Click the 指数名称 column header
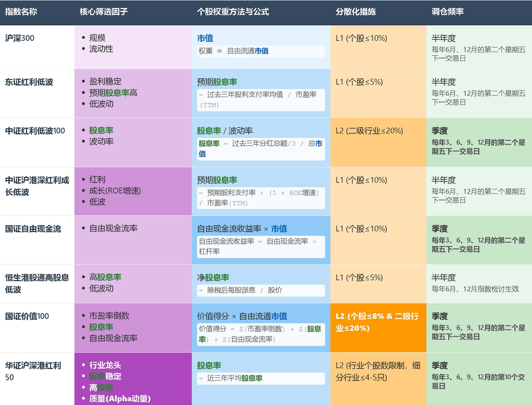Screen dimensions: 532x405 tap(21, 11)
